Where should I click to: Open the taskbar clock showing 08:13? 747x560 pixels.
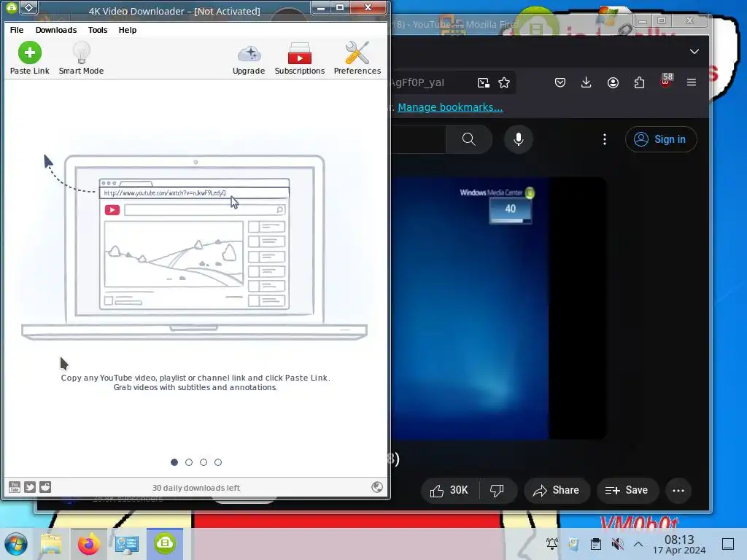[679, 544]
